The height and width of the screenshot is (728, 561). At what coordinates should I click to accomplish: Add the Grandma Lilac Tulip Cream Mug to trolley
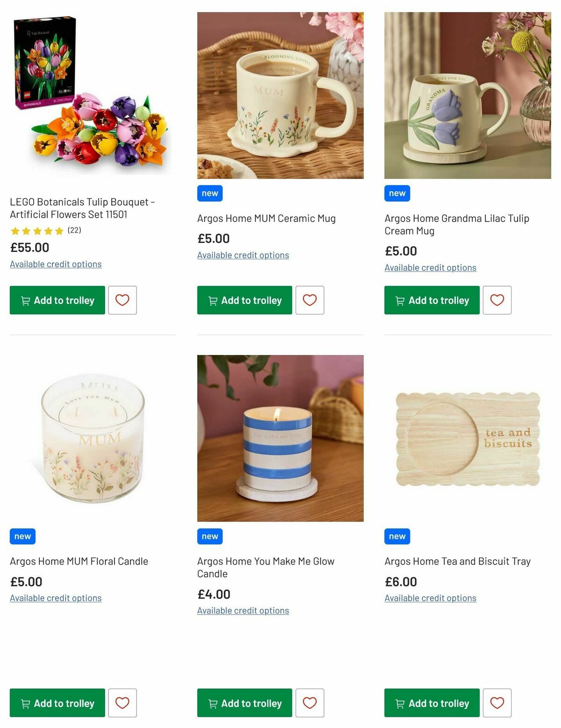pyautogui.click(x=431, y=300)
